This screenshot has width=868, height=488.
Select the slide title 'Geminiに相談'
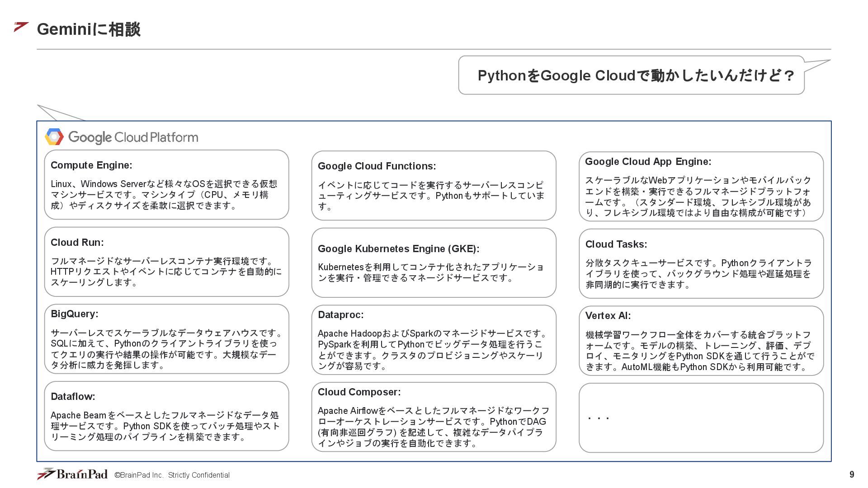(89, 29)
